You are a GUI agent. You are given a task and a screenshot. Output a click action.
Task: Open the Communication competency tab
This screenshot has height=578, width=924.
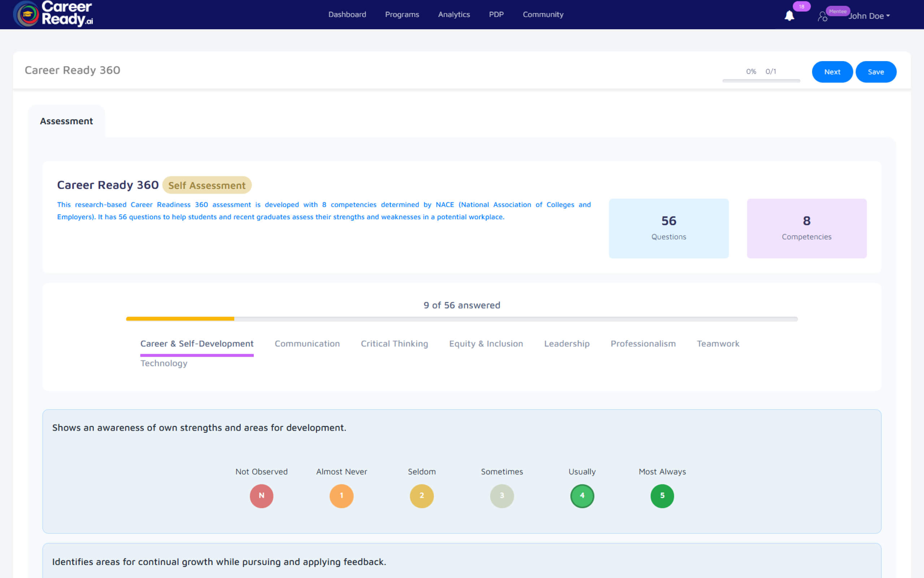click(x=308, y=344)
